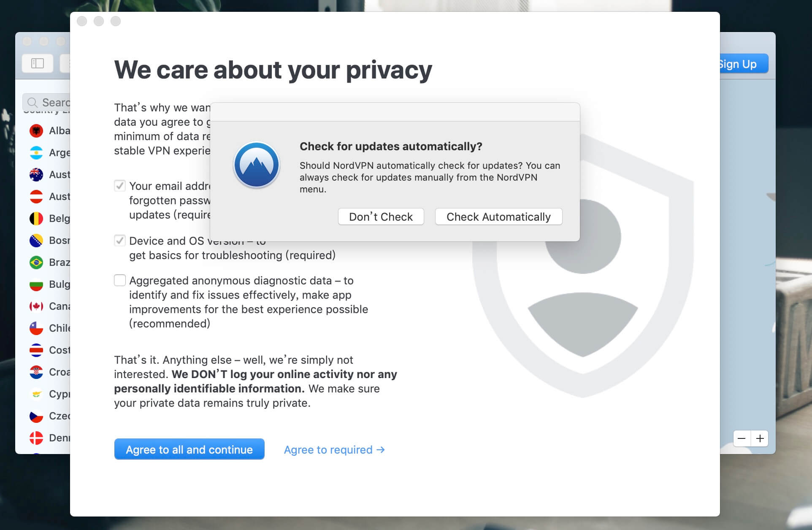The width and height of the screenshot is (812, 530).
Task: Focus the country Search field
Action: click(x=46, y=103)
